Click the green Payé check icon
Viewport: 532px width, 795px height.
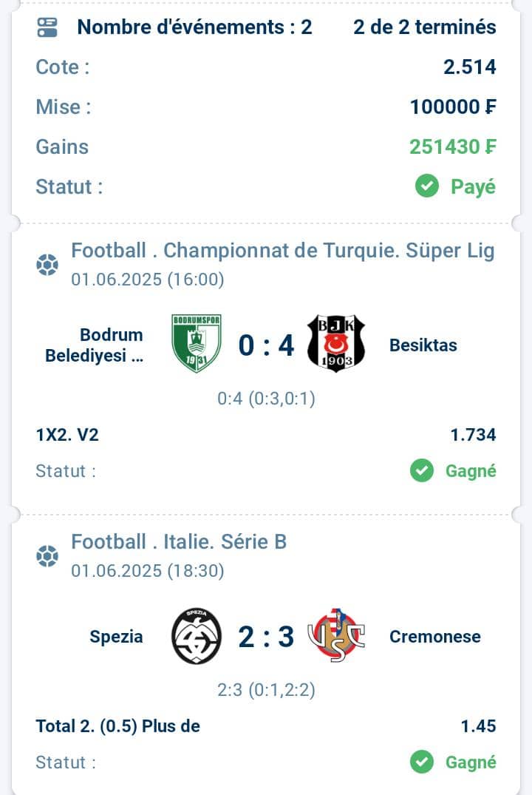click(x=427, y=186)
